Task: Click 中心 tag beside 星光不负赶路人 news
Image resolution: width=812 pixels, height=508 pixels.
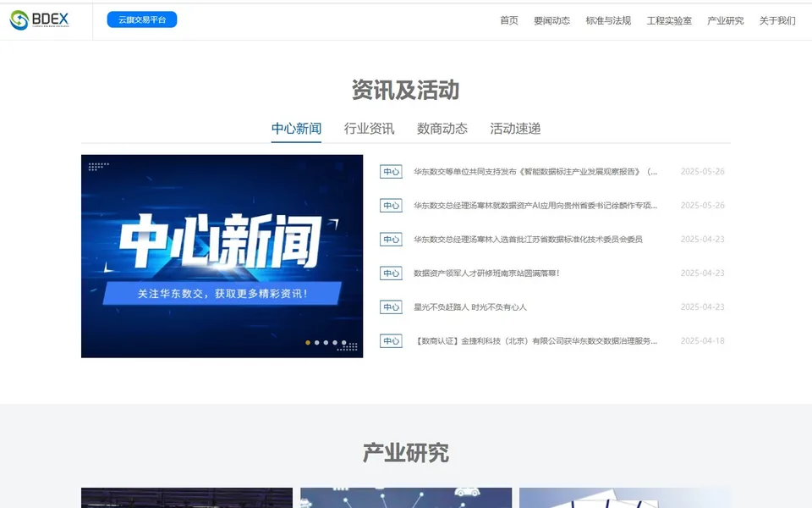Action: coord(391,307)
